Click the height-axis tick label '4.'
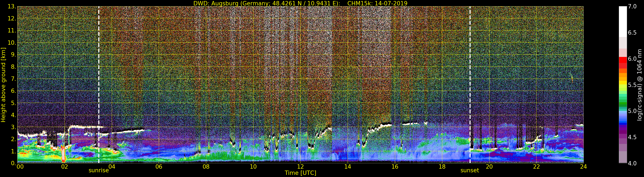 [x=14, y=115]
